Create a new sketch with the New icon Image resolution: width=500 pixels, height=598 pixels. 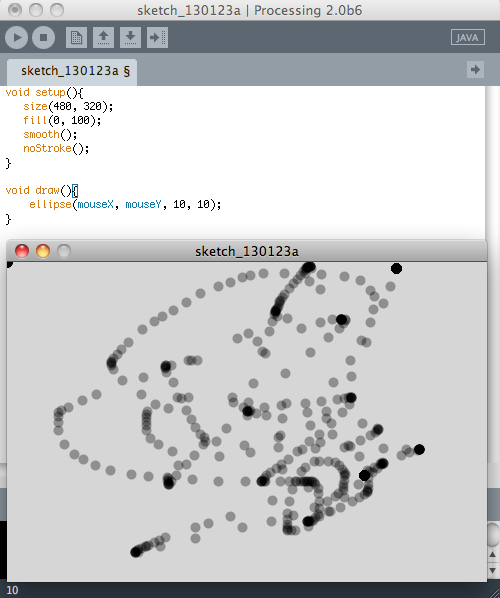pos(76,37)
